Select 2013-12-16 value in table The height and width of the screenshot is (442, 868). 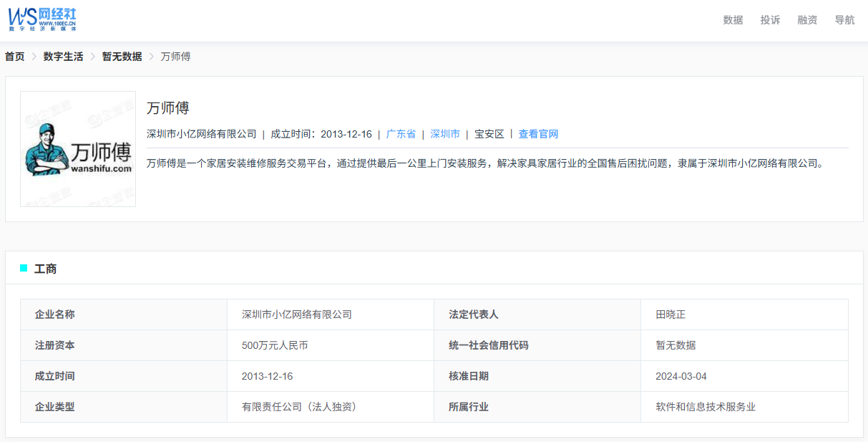point(268,376)
